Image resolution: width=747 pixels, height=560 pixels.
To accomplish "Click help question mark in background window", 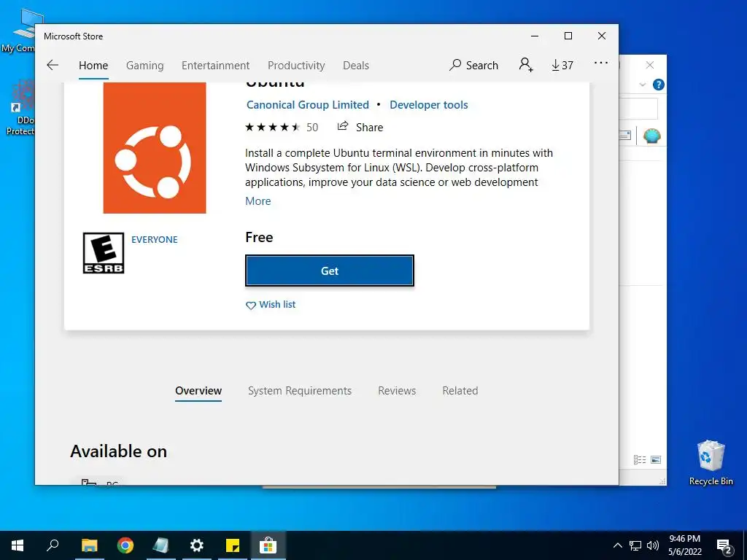I will [x=659, y=85].
